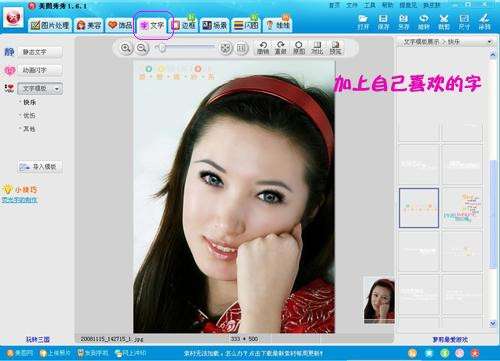Click the zoom out magnifier icon
This screenshot has width=500, height=361.
[x=142, y=48]
